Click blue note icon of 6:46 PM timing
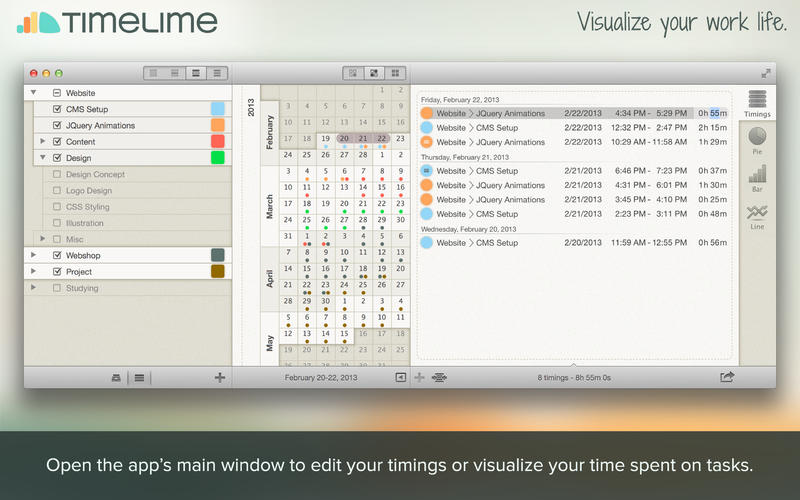Image resolution: width=800 pixels, height=500 pixels. point(427,171)
